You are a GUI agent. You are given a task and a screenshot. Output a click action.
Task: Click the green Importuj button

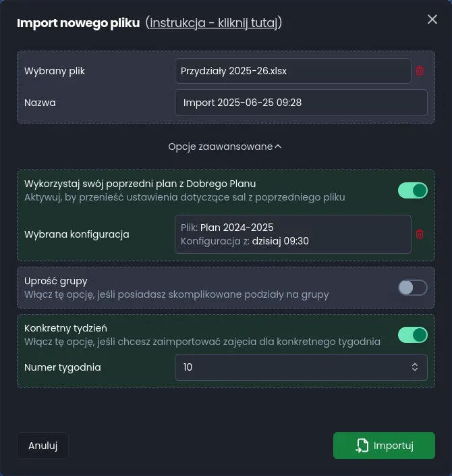coord(384,446)
